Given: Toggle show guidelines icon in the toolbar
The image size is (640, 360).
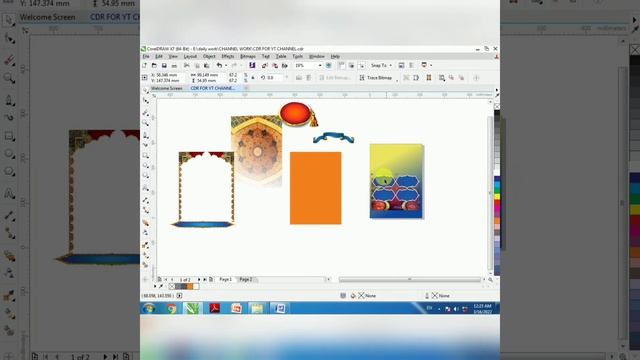Looking at the screenshot, I should point(361,65).
